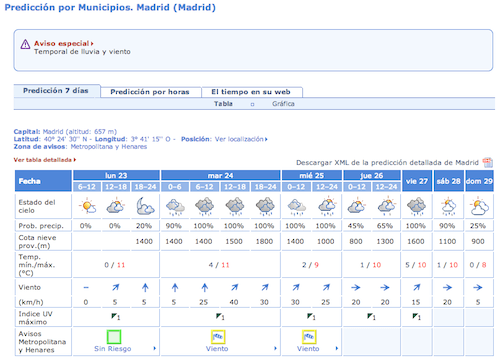Expand the Sin Riesgo warning arrow
This screenshot has height=361, width=500.
(x=155, y=348)
